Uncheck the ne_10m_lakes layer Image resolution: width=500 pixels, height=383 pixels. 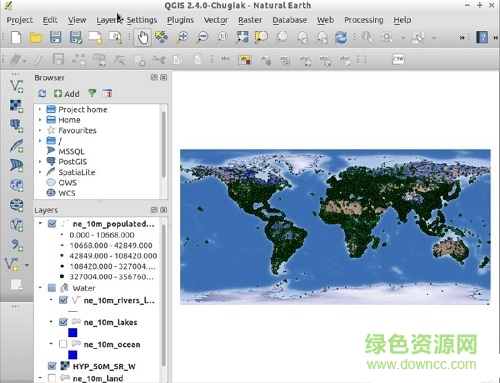click(x=63, y=322)
